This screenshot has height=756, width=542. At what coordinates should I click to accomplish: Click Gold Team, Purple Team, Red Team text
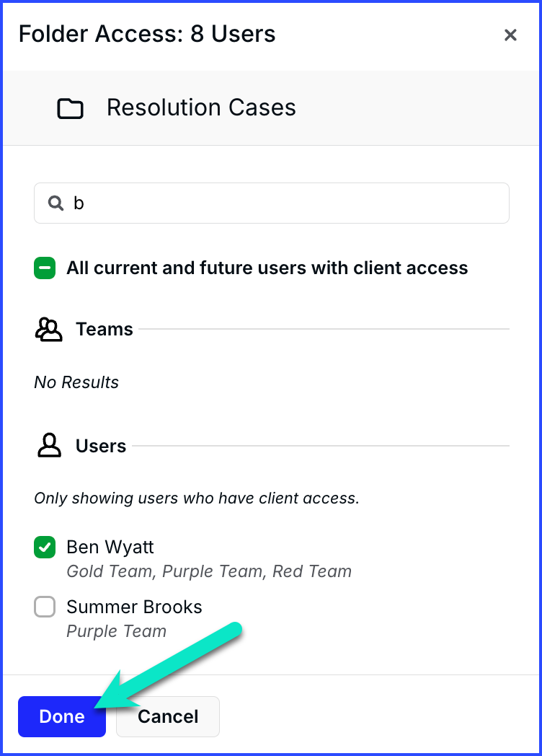point(209,571)
